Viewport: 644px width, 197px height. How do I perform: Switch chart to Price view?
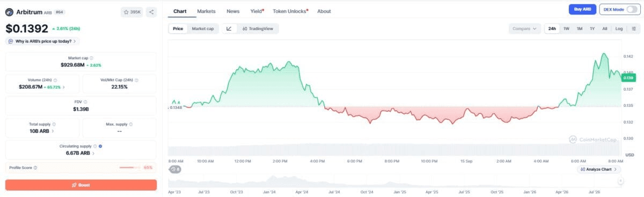tap(178, 28)
